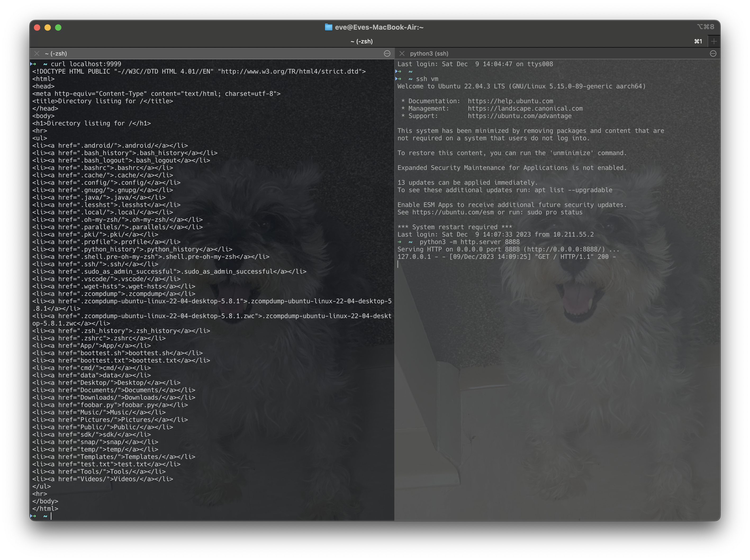Open the https://landscape.canonical.com management link
This screenshot has width=750, height=560.
pos(525,109)
